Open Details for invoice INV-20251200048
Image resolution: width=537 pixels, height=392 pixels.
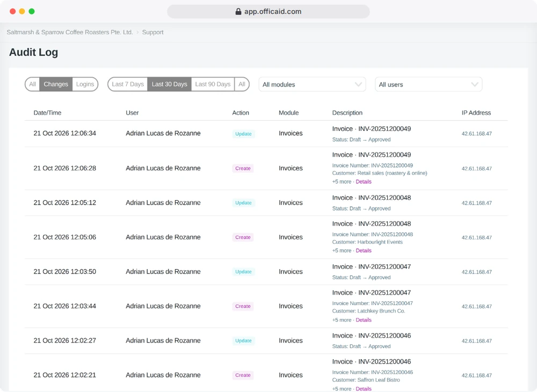pyautogui.click(x=364, y=251)
